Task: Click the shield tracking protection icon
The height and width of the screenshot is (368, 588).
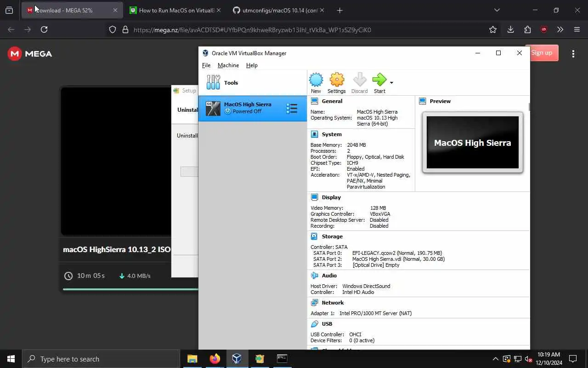Action: [x=113, y=29]
